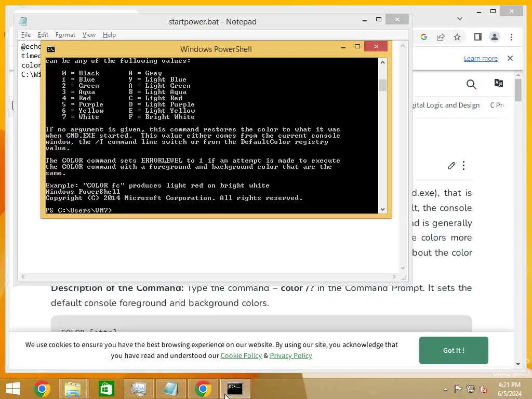Open Action Center flag icon in tray
532x399 pixels.
pos(458,389)
